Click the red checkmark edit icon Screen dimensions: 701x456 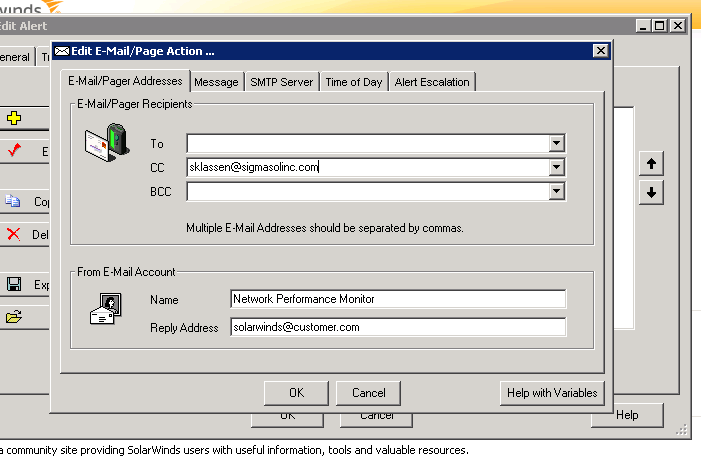pyautogui.click(x=14, y=150)
